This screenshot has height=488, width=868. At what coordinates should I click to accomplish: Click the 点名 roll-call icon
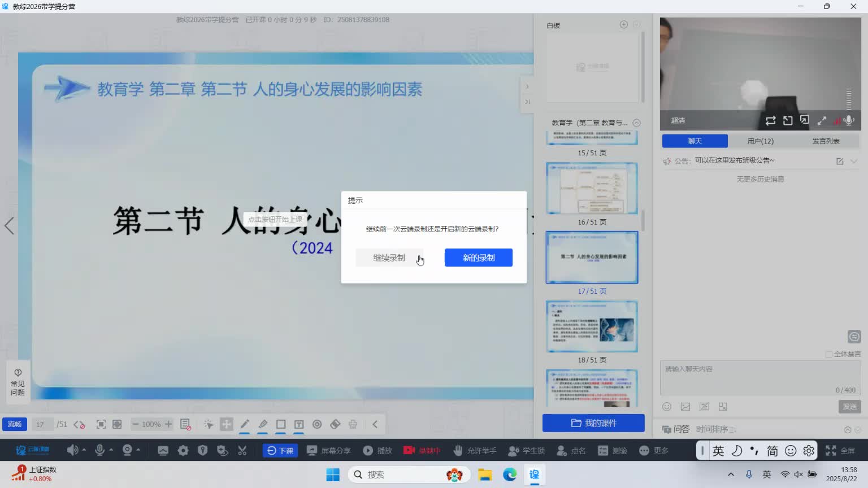[x=561, y=450]
